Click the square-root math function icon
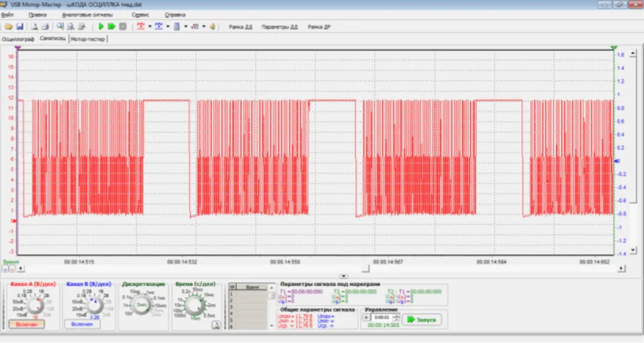 click(x=195, y=26)
